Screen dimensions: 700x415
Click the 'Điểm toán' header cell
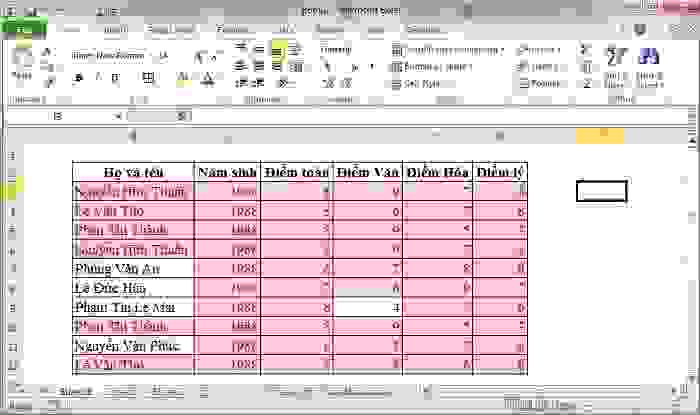[x=296, y=172]
